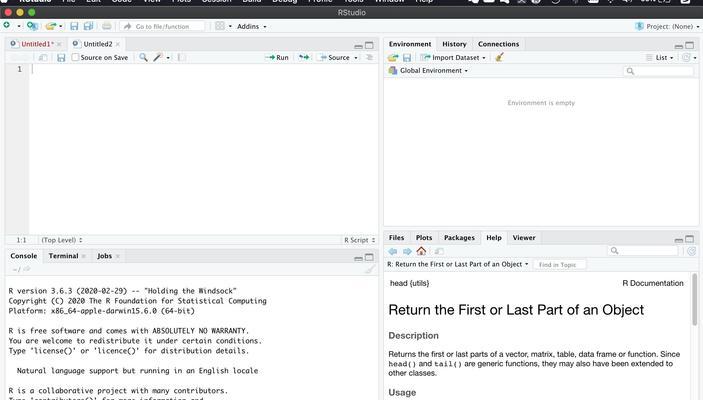Screen dimensions: 703x400
Task: Open the Source options dropdown arrow
Action: tap(356, 58)
